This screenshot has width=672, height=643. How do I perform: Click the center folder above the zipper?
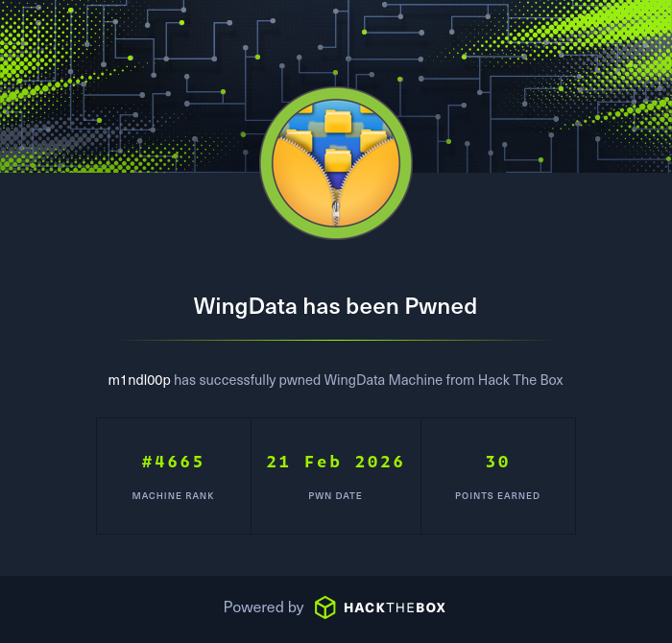[x=338, y=159]
